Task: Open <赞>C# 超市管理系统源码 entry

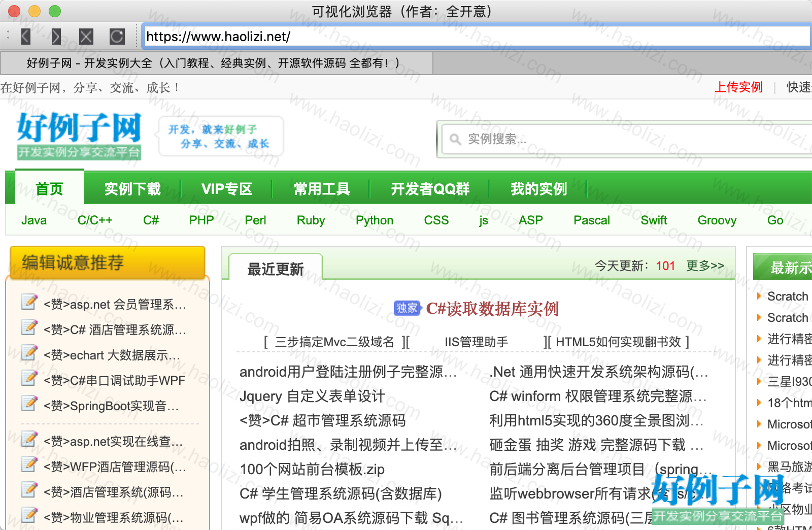Action: pos(323,421)
